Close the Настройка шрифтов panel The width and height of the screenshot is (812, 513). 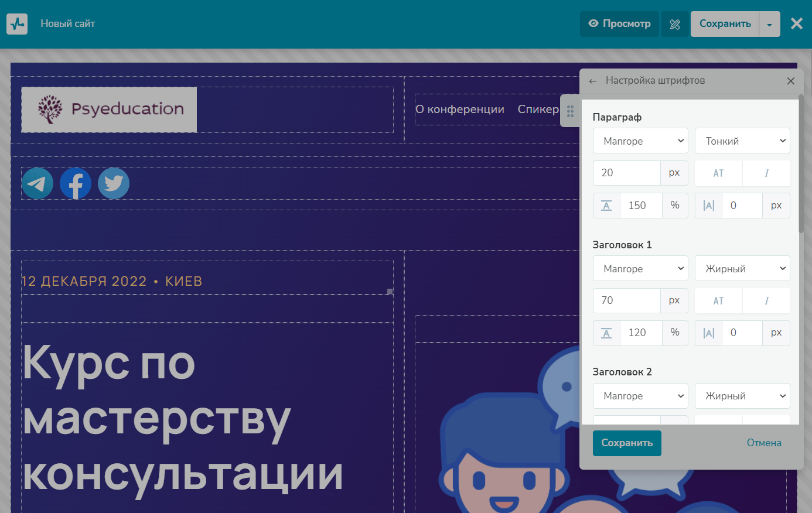coord(790,81)
